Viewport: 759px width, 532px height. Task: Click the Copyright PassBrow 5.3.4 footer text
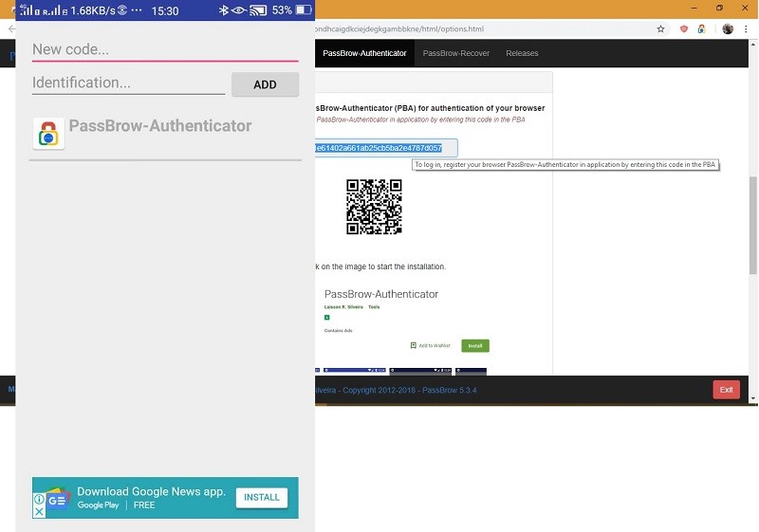click(x=396, y=391)
